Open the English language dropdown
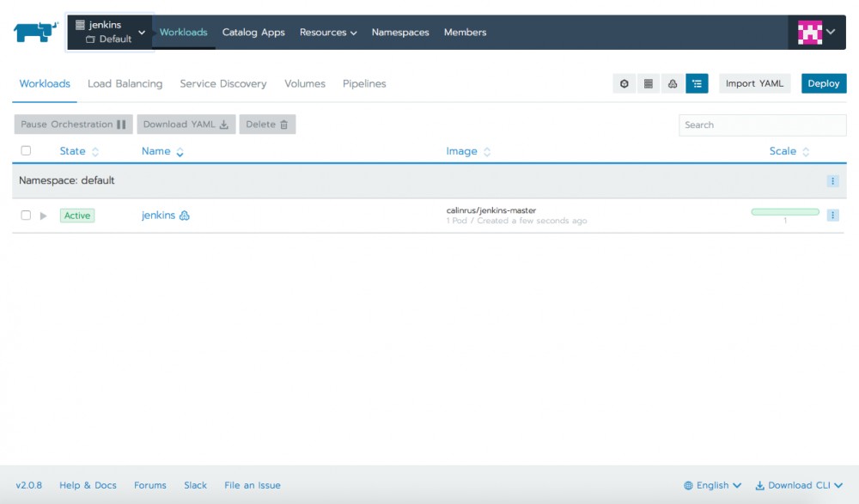Image resolution: width=859 pixels, height=504 pixels. coord(711,485)
